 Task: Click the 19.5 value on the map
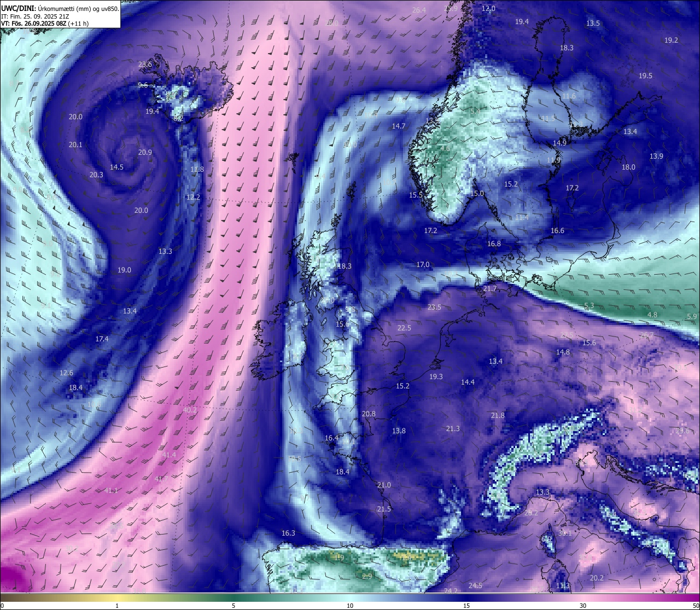coord(646,75)
